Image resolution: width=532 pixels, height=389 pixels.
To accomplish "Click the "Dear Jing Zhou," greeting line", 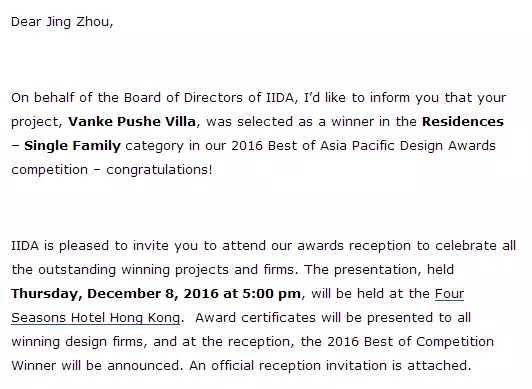I will click(62, 22).
